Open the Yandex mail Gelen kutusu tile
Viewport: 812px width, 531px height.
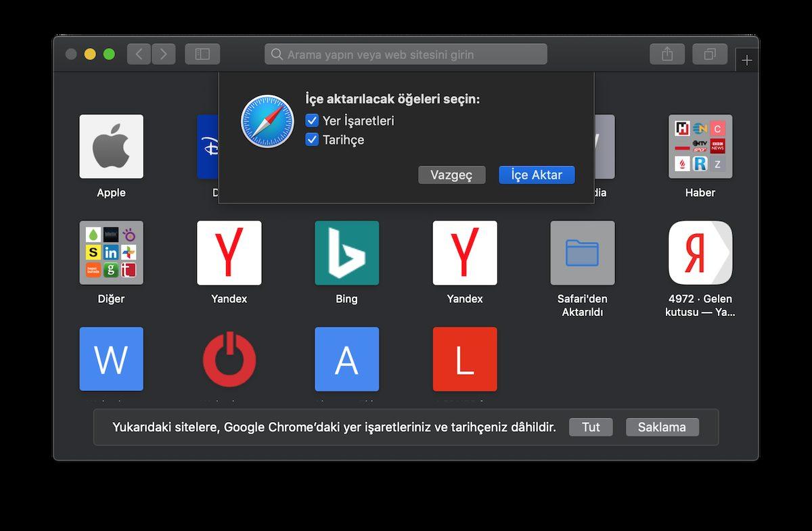coord(700,252)
